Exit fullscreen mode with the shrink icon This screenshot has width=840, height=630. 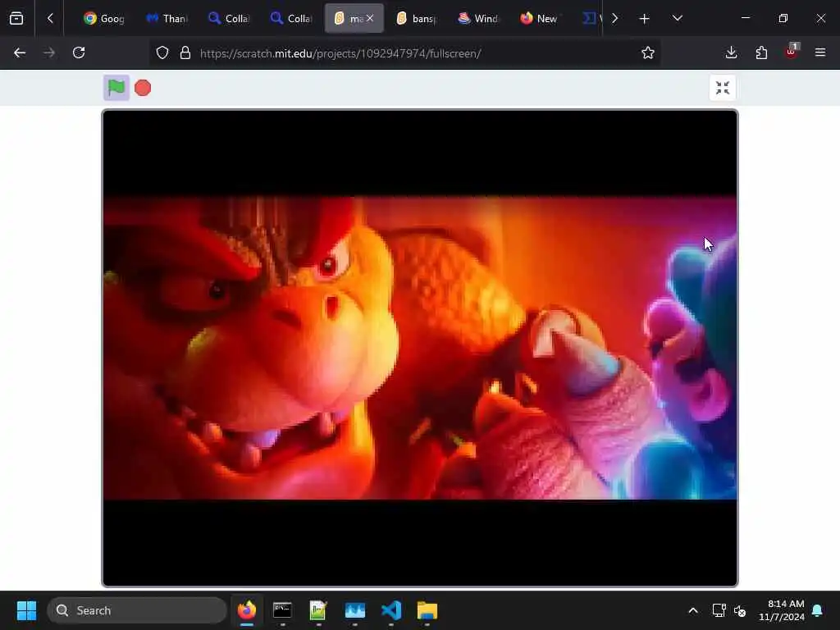(x=722, y=88)
